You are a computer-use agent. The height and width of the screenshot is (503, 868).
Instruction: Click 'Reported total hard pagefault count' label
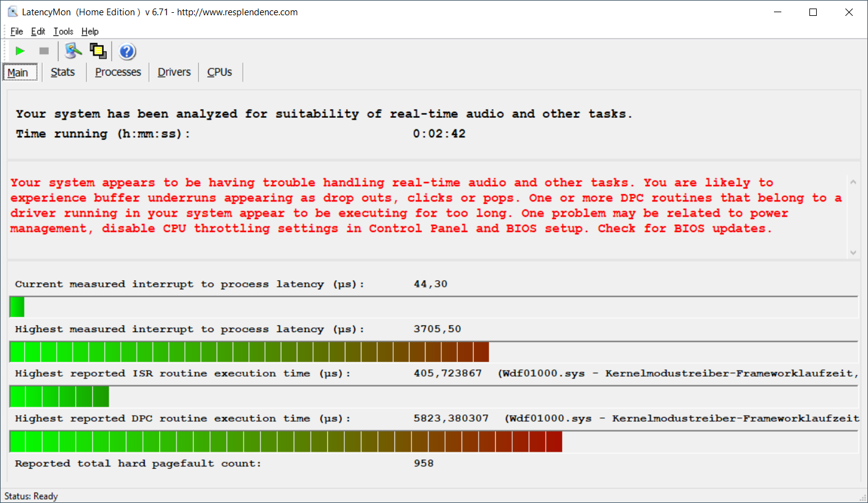coord(138,463)
